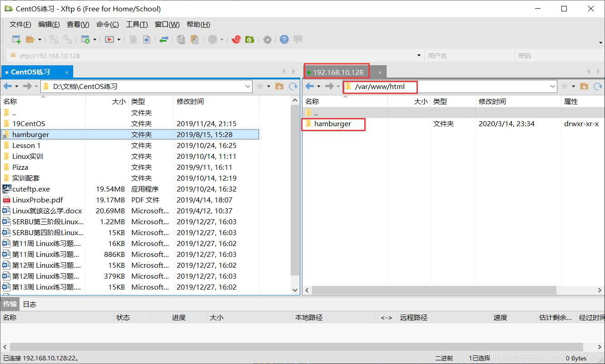Sort local files by 大小 column

point(107,102)
